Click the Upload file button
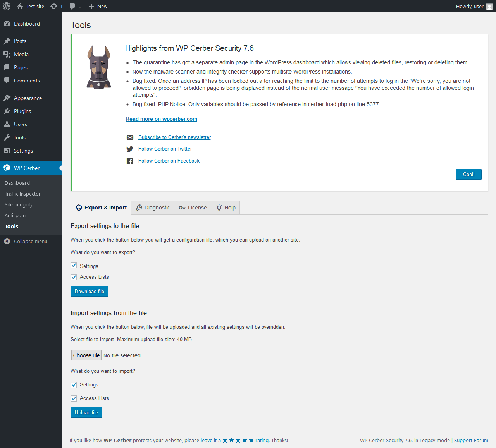 [86, 413]
